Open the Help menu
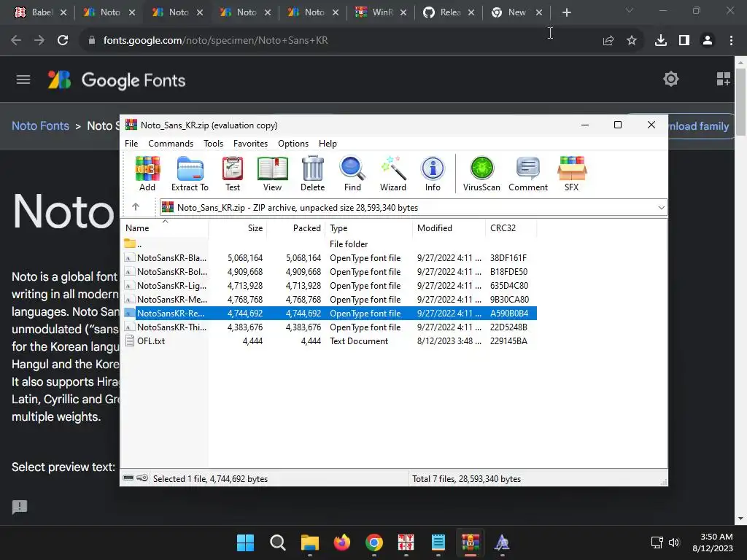 (328, 144)
